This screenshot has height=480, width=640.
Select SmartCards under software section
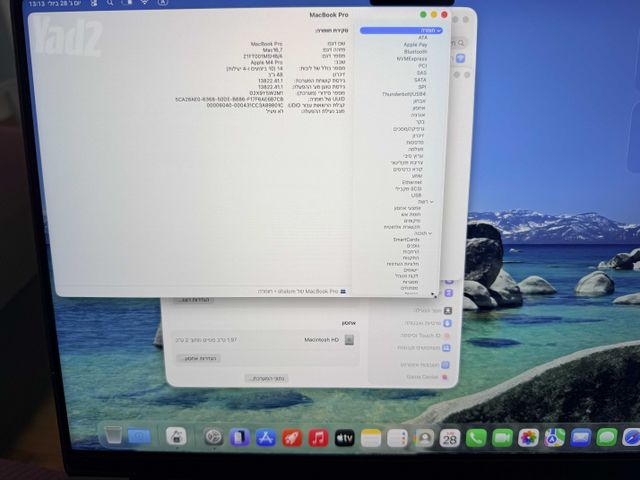click(x=406, y=240)
